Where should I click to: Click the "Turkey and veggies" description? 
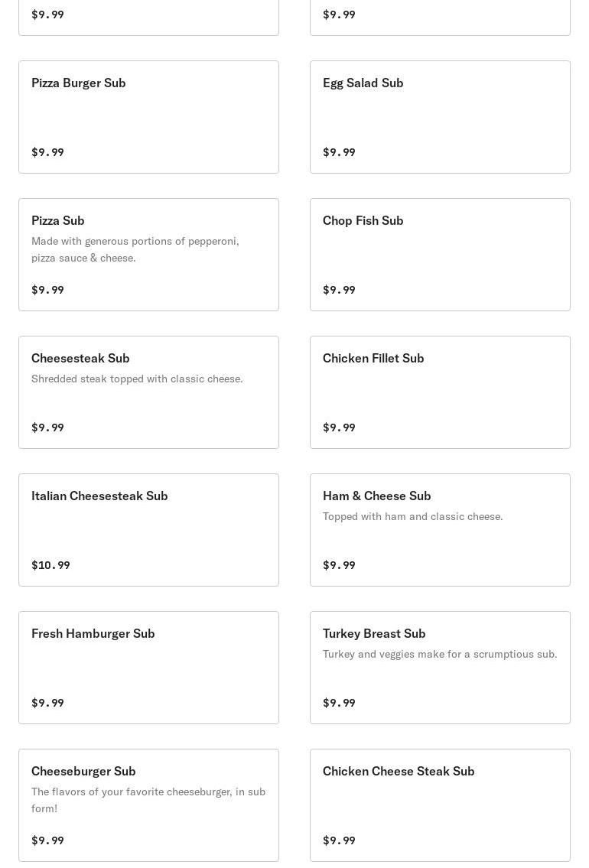tap(440, 654)
